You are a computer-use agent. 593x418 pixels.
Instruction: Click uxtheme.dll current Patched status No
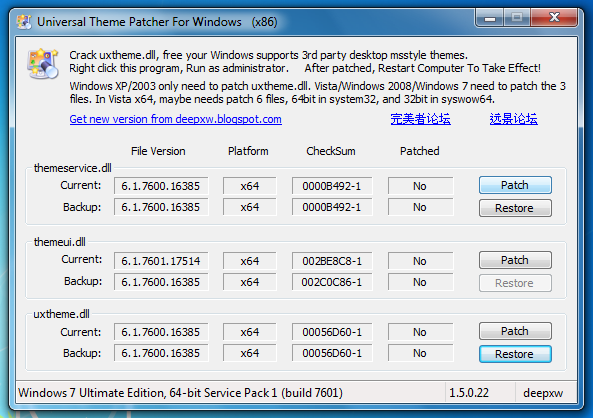421,332
